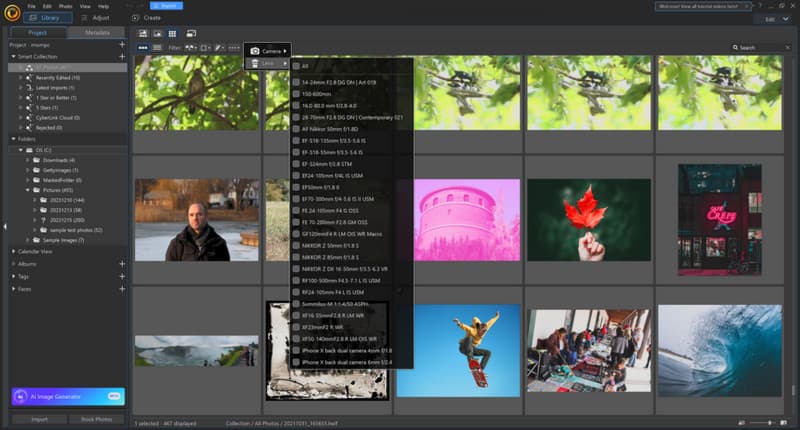Image resolution: width=800 pixels, height=430 pixels.
Task: Add a new smart collection with plus icon
Action: click(x=122, y=57)
